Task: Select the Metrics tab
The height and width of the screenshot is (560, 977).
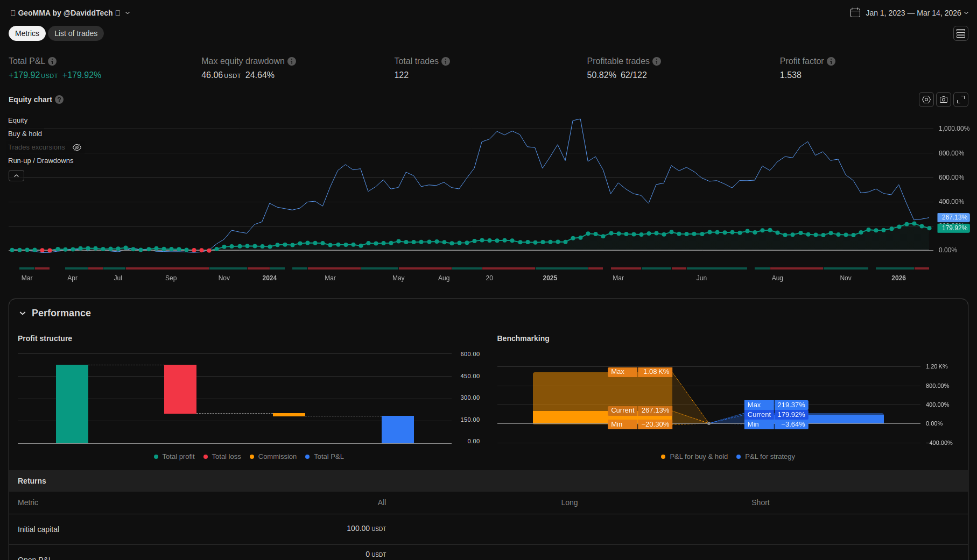Action: [x=27, y=33]
